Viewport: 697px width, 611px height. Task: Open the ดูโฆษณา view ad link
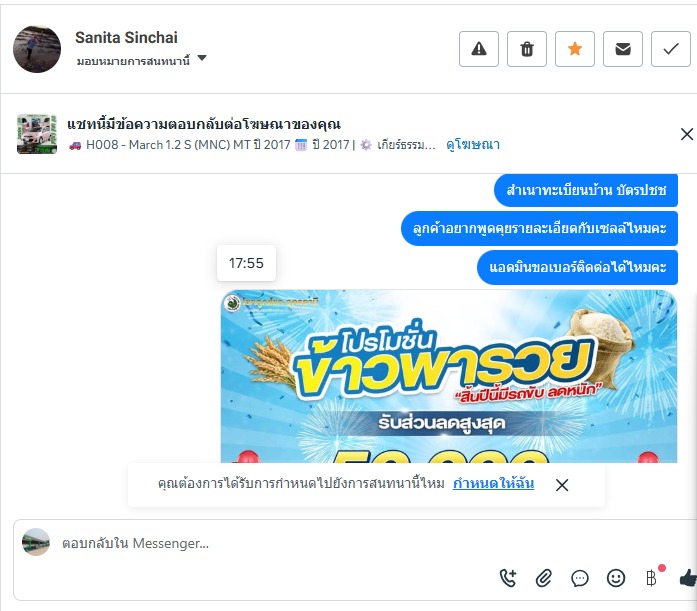click(x=473, y=144)
